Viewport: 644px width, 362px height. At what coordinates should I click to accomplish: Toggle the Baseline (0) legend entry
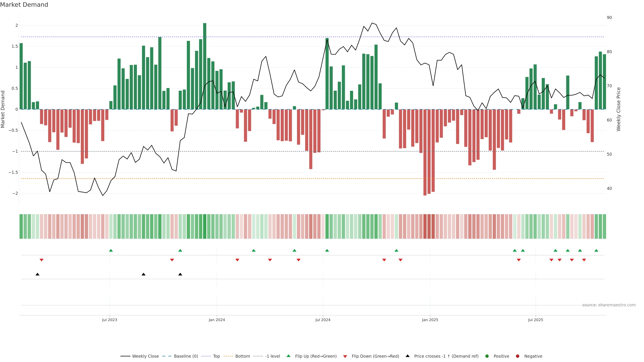pyautogui.click(x=186, y=356)
